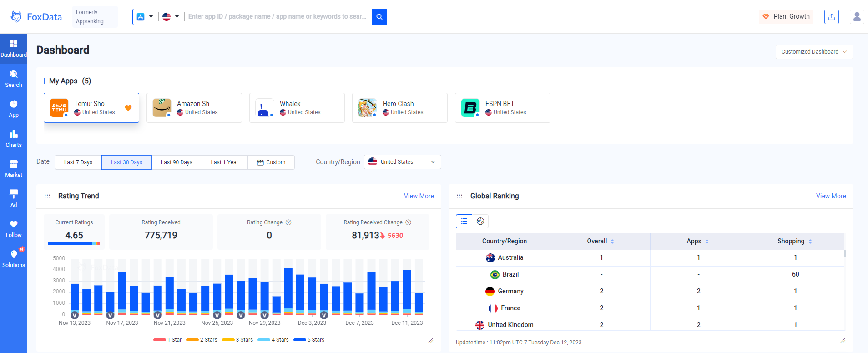Viewport: 868px width, 353px height.
Task: Sort by the Shopping column
Action: [810, 242]
